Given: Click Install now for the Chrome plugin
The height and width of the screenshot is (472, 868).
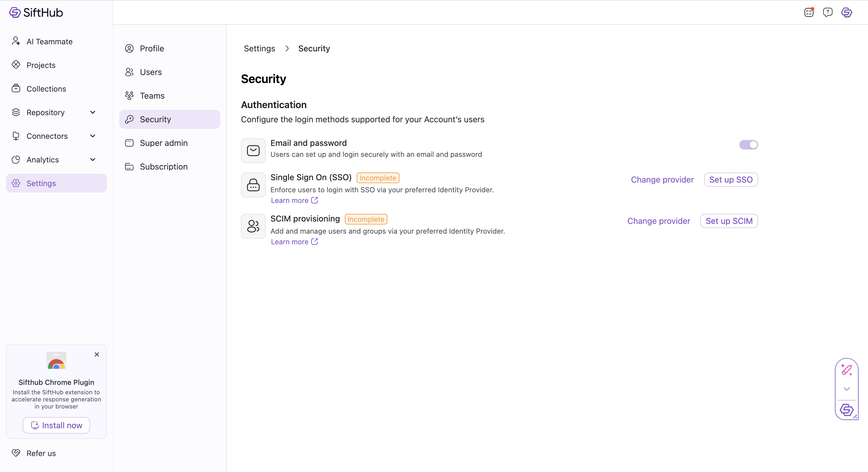Looking at the screenshot, I should point(56,425).
